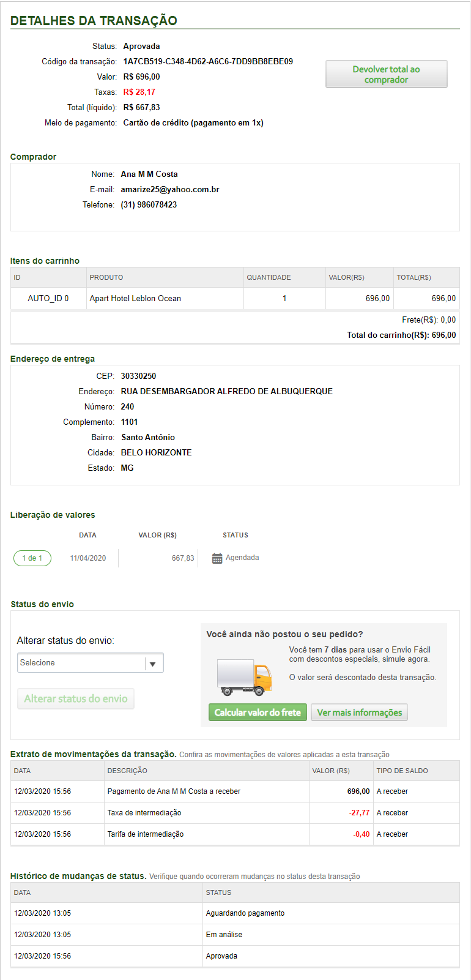Click the TIPO DE SALDO column header
This screenshot has width=471, height=980.
click(402, 771)
